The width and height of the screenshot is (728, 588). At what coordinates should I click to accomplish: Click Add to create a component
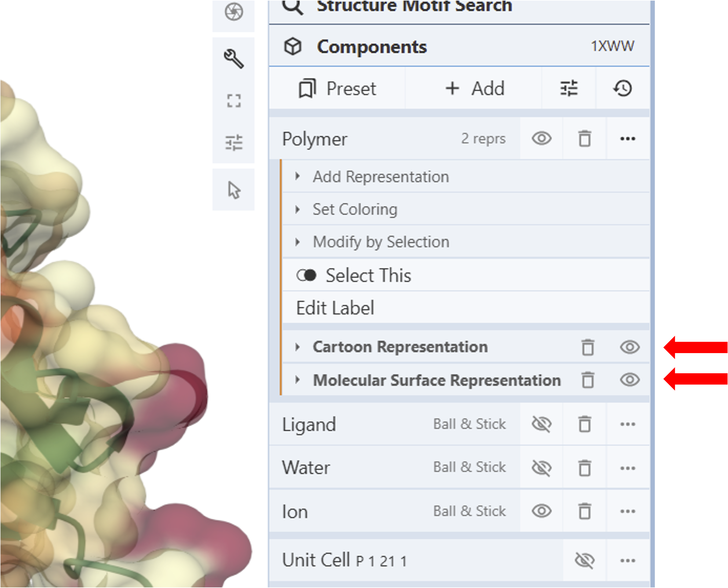tap(475, 89)
